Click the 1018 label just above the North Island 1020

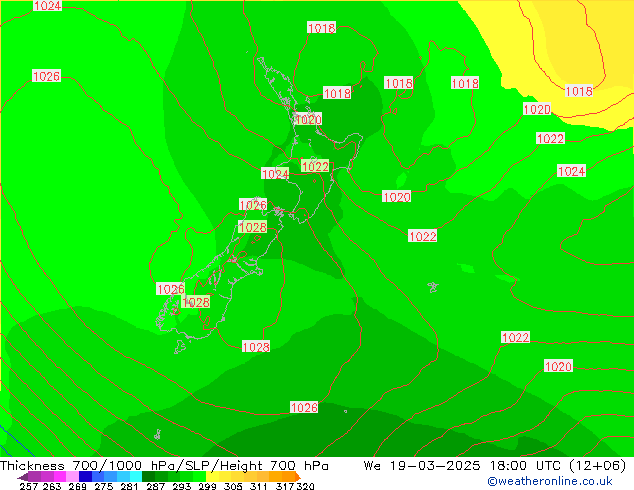(337, 93)
